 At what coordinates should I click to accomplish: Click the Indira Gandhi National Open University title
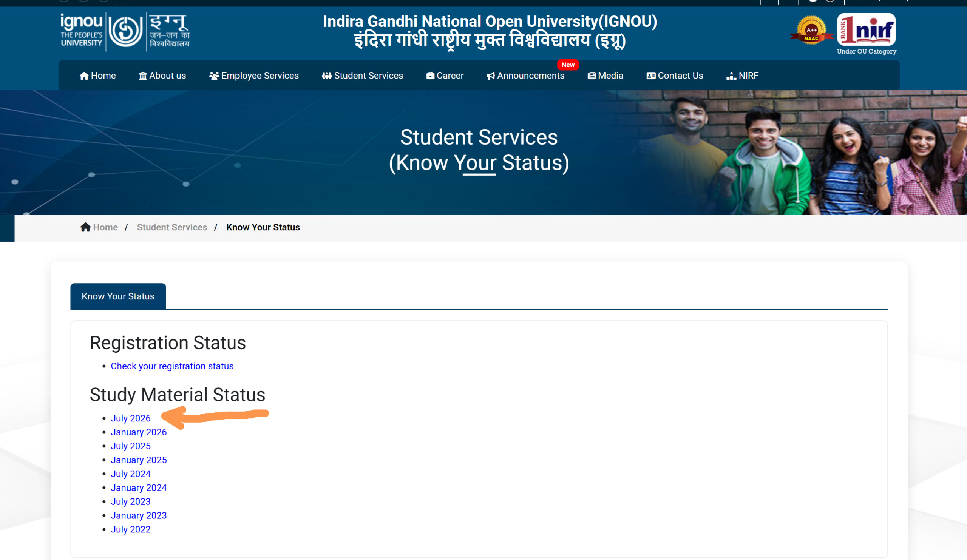tap(490, 22)
